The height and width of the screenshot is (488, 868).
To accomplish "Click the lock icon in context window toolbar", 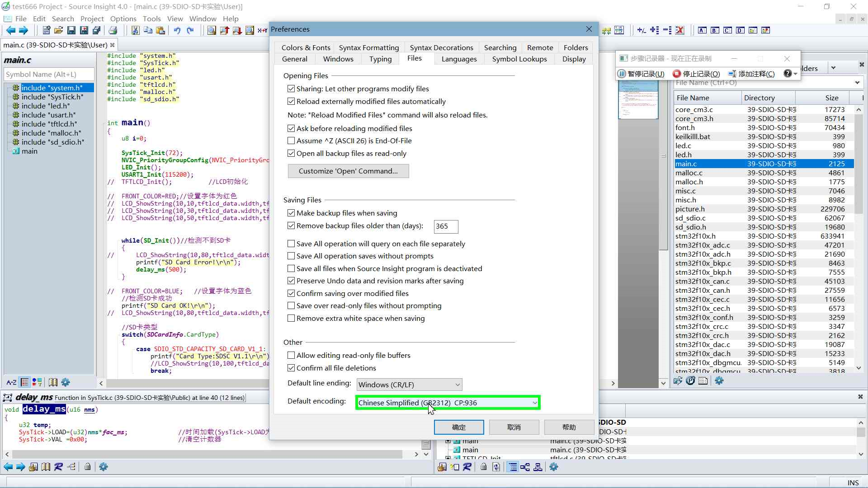I will coord(87,467).
